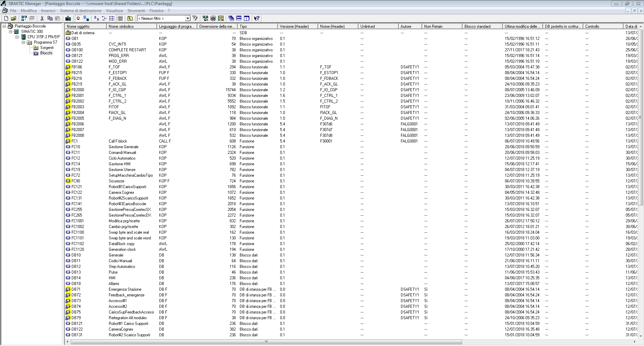Click the horizontal scrollbar thumb

point(266,342)
